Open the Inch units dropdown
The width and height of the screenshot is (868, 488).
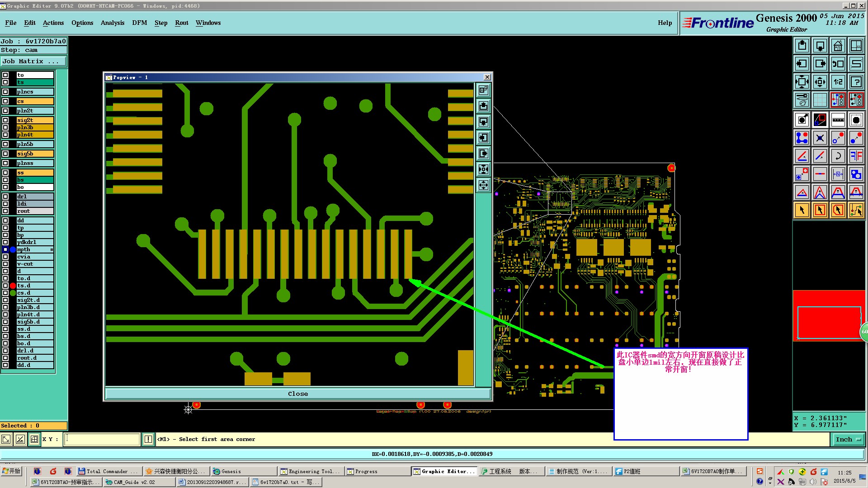[x=848, y=439]
